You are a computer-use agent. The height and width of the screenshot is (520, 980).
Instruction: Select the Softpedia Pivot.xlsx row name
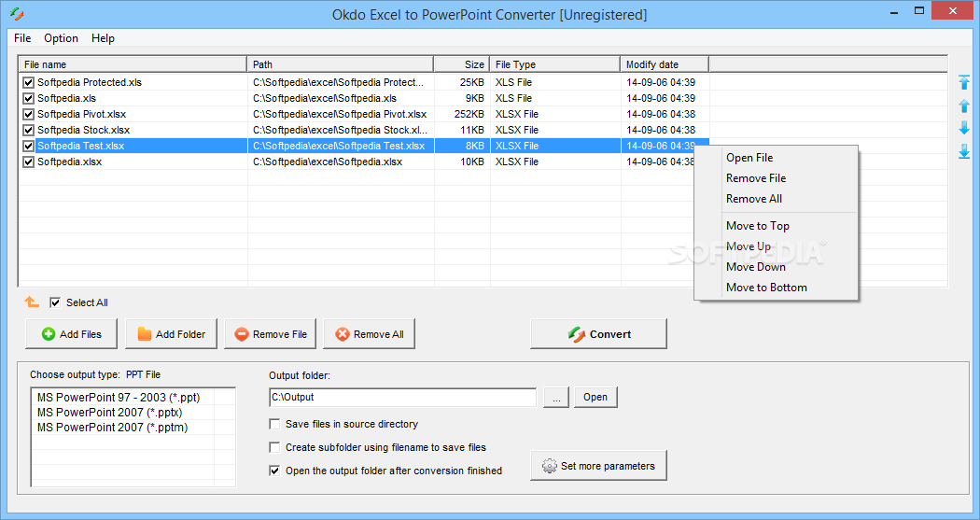(82, 115)
